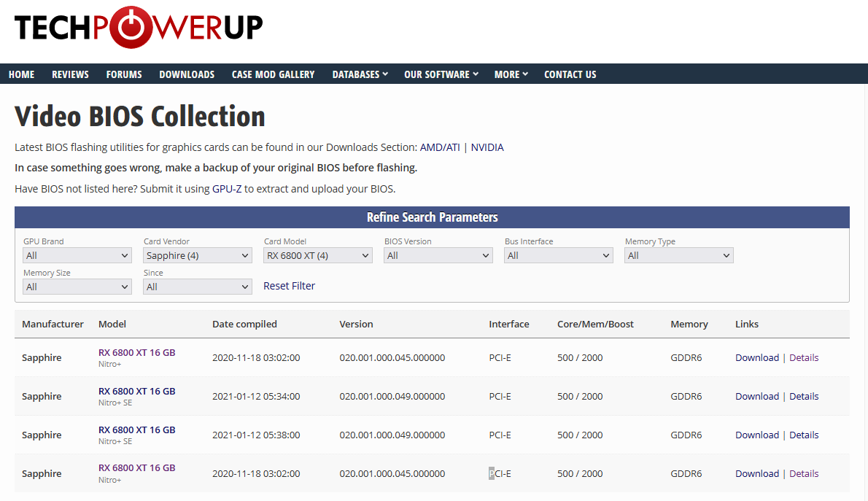Click the Links column header
Image resolution: width=868 pixels, height=501 pixels.
[x=747, y=325]
